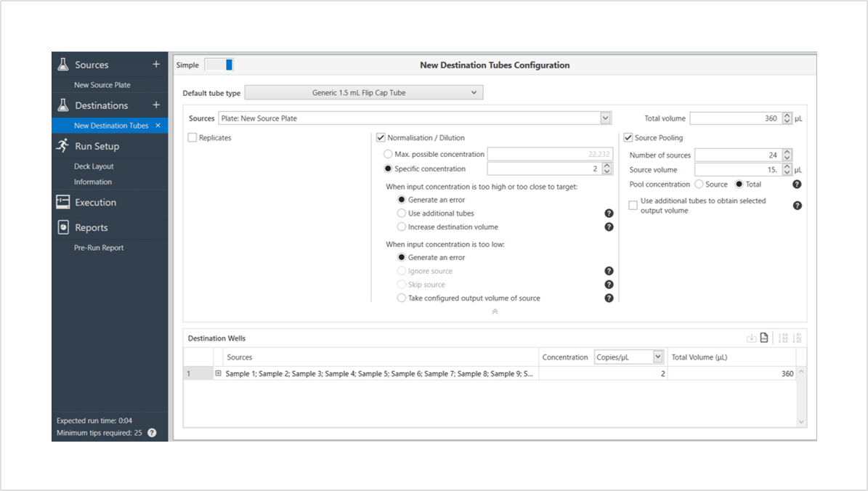Open help for Minimum tips required
Screen dimensions: 868x491
click(x=152, y=433)
